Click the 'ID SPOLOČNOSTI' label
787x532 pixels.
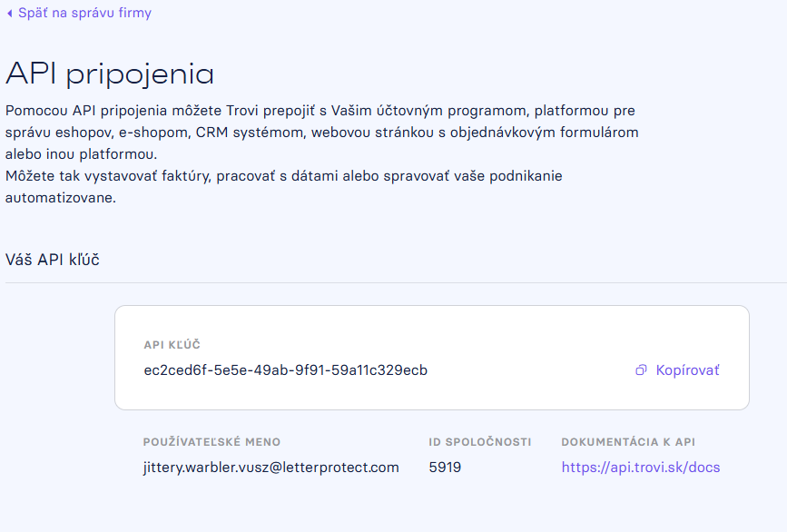(480, 441)
